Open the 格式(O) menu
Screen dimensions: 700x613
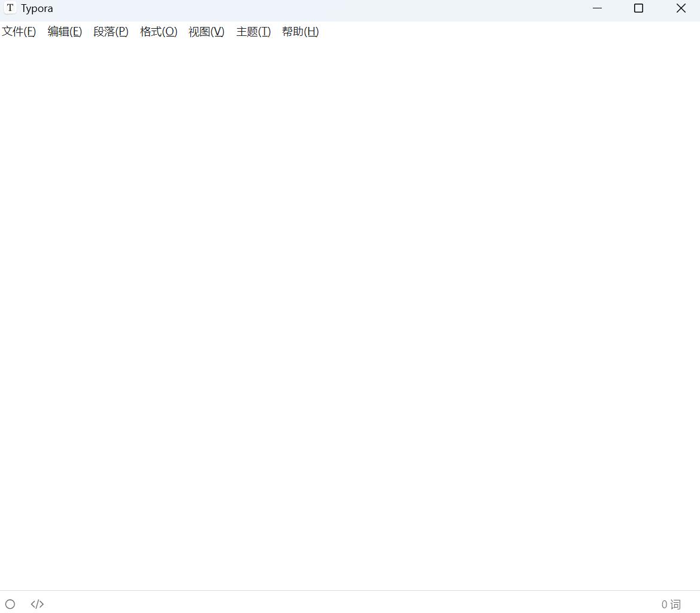tap(157, 32)
